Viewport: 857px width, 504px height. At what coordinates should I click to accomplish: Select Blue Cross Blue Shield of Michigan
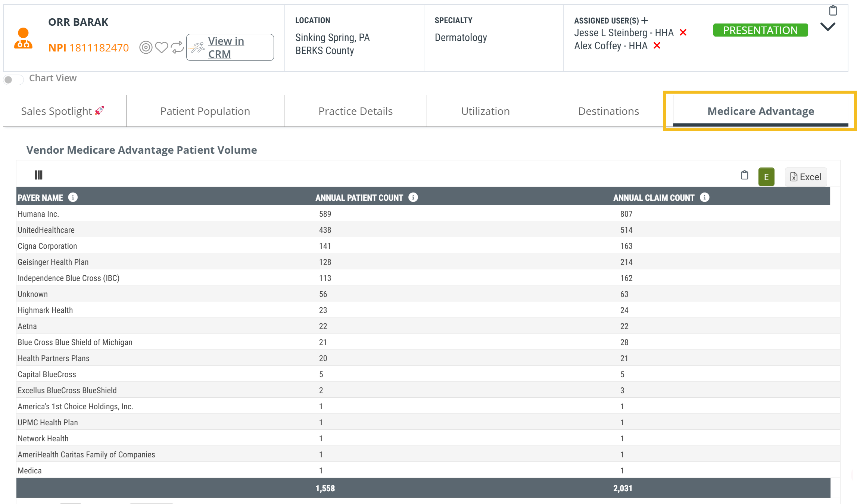[428, 342]
